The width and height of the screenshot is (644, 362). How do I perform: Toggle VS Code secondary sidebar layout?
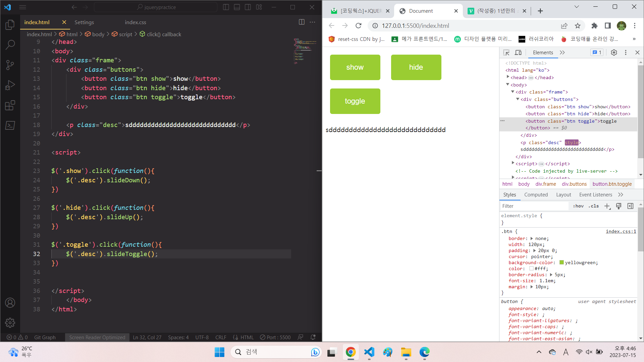coord(248,7)
